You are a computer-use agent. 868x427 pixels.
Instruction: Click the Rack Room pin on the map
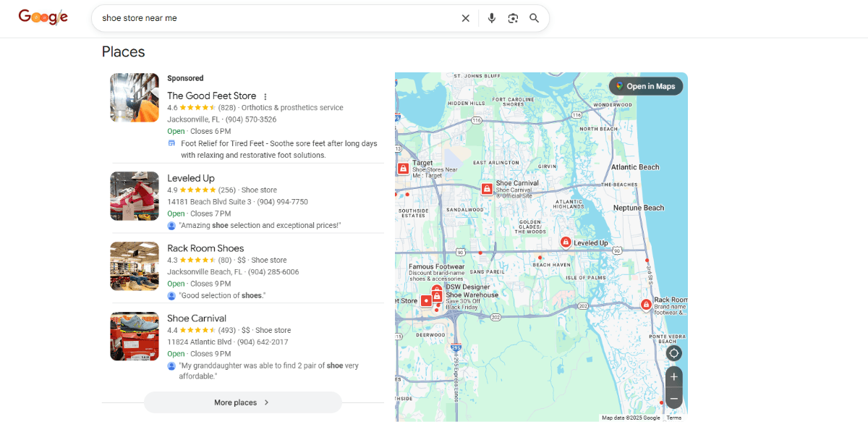[x=646, y=305]
